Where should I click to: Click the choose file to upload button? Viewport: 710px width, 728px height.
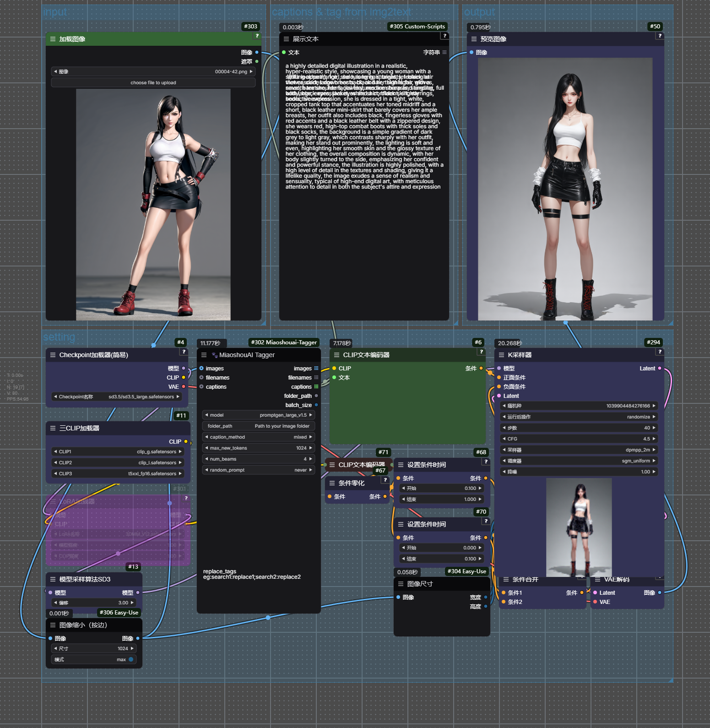coord(153,83)
